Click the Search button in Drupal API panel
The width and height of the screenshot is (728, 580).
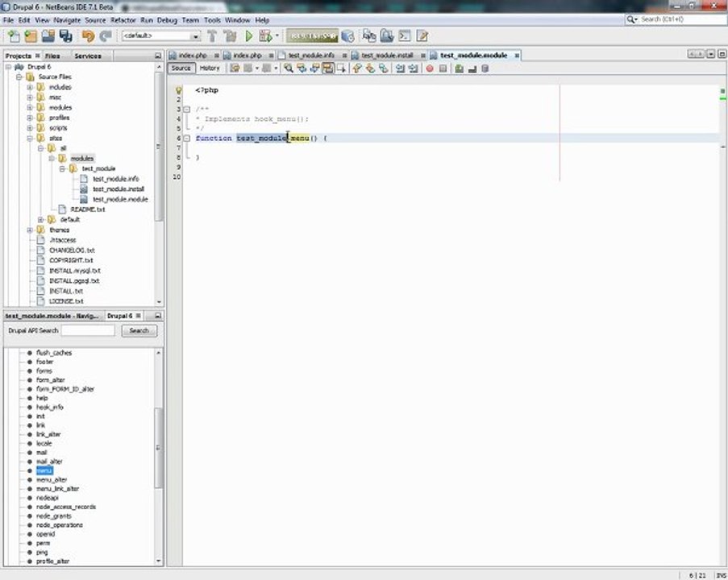click(139, 330)
